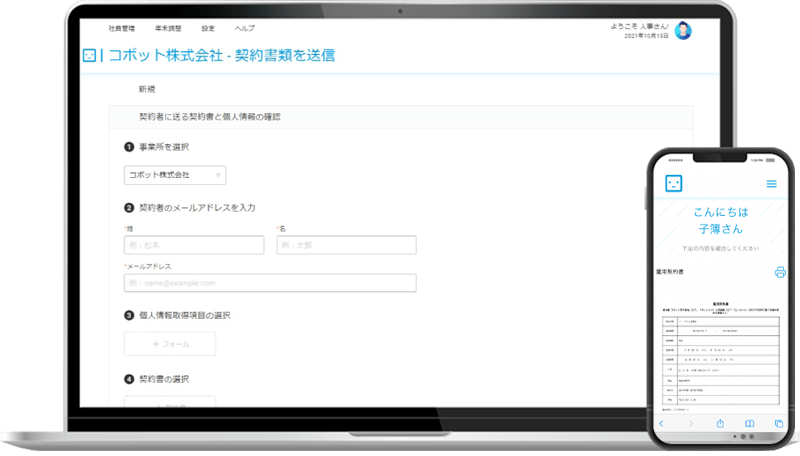
Task: Tap the robot logo on the phone
Action: pos(673,184)
